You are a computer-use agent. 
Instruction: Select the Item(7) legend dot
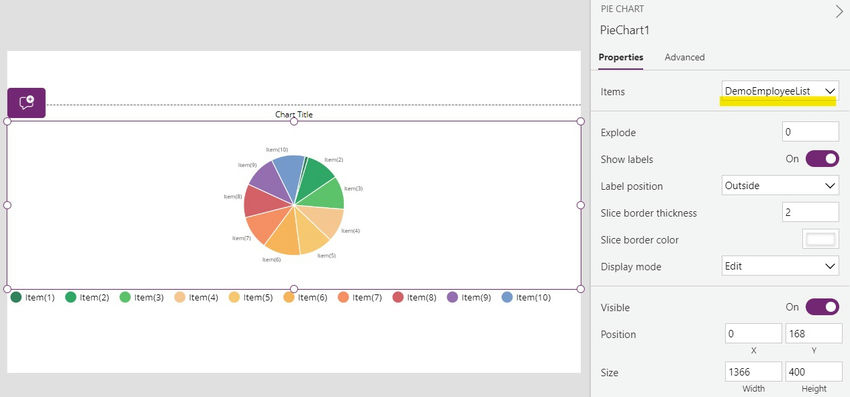(x=343, y=297)
